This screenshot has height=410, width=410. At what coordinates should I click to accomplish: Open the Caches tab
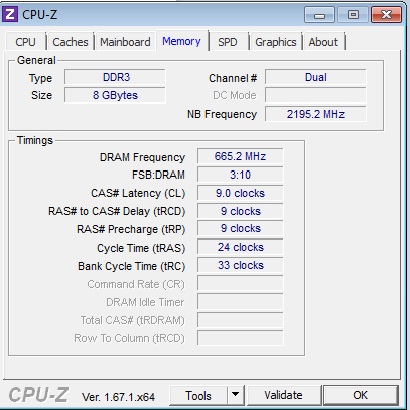click(x=70, y=42)
